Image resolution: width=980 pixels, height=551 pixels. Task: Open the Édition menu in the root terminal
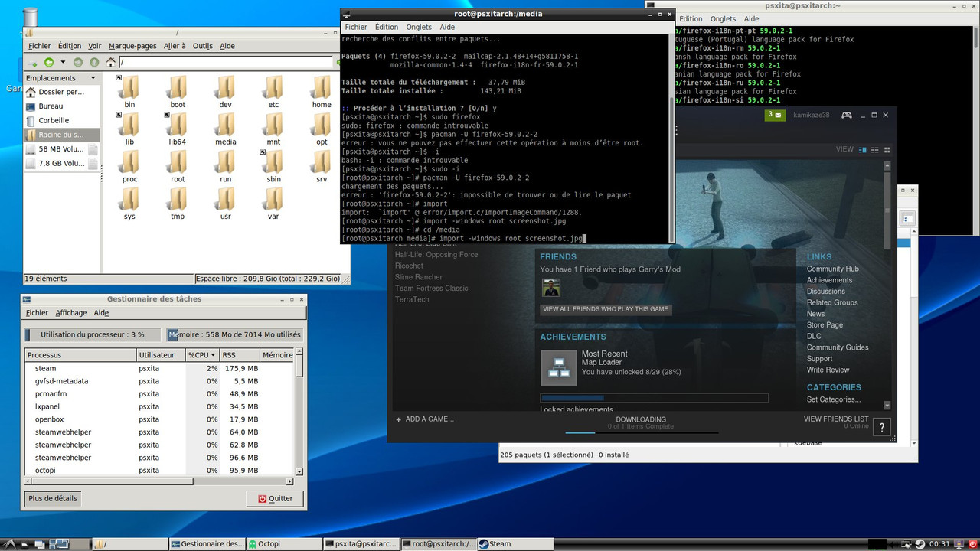(x=387, y=27)
